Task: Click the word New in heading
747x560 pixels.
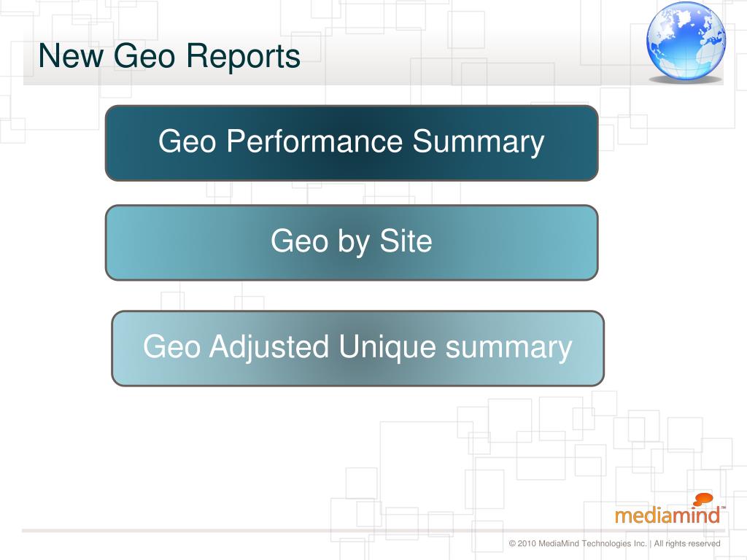Action: click(71, 56)
